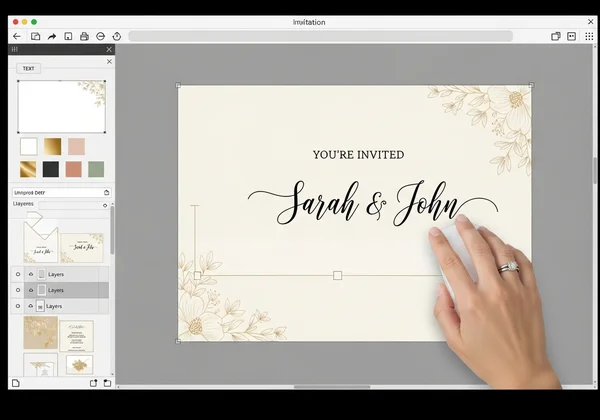Image resolution: width=600 pixels, height=420 pixels.
Task: Choose the partially visible envelope template thumbnail
Action: tap(41, 365)
